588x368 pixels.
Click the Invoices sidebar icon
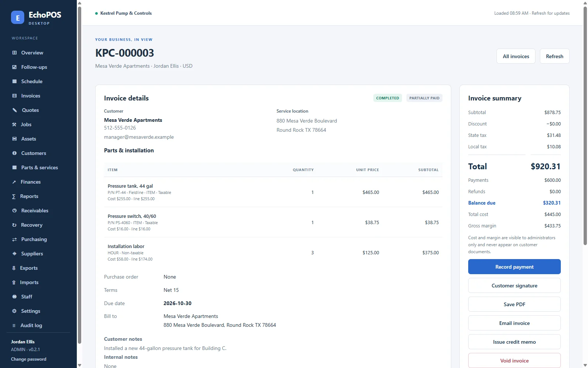click(14, 96)
